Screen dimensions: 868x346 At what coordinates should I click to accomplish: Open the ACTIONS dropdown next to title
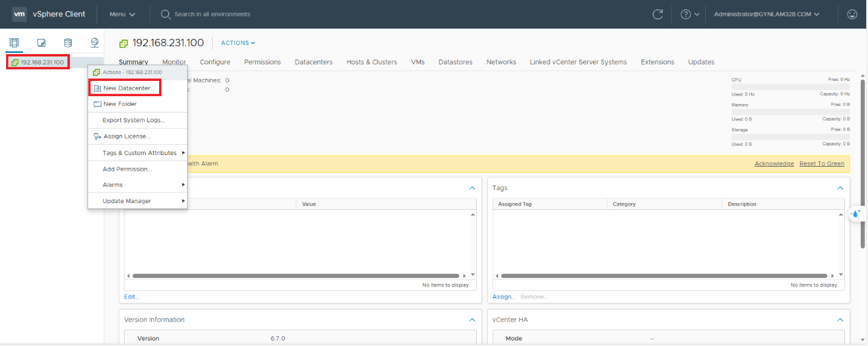238,43
